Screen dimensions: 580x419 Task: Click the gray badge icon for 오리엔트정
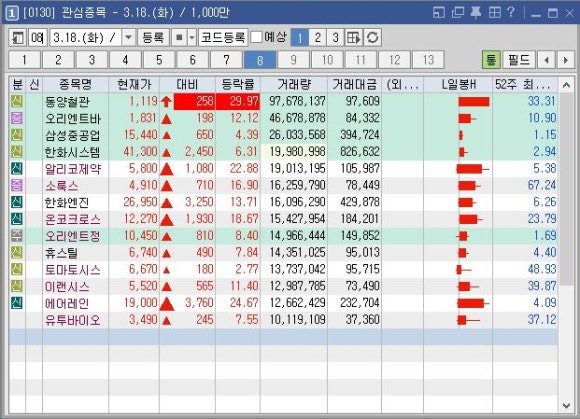[17, 236]
